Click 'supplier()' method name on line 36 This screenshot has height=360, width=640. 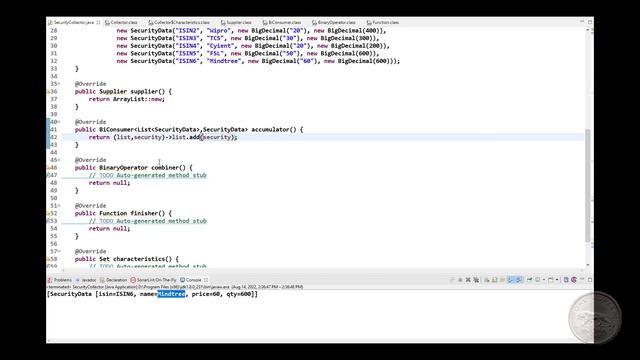coord(147,92)
